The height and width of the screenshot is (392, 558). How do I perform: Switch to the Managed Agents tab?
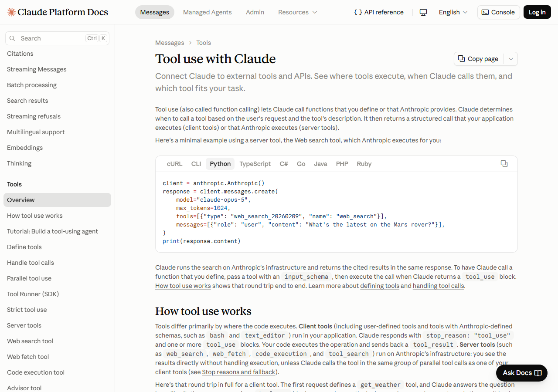(208, 12)
